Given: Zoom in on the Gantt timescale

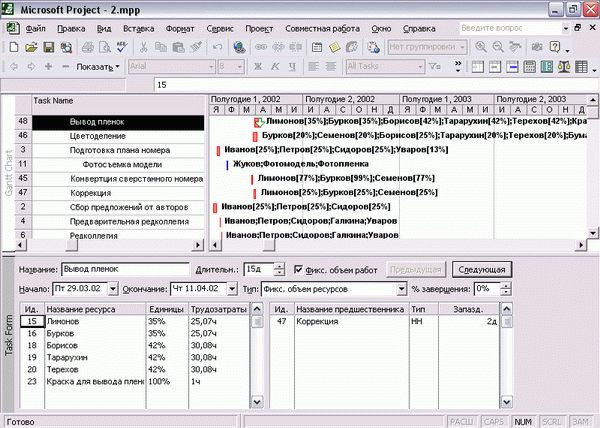Looking at the screenshot, I should (x=481, y=47).
